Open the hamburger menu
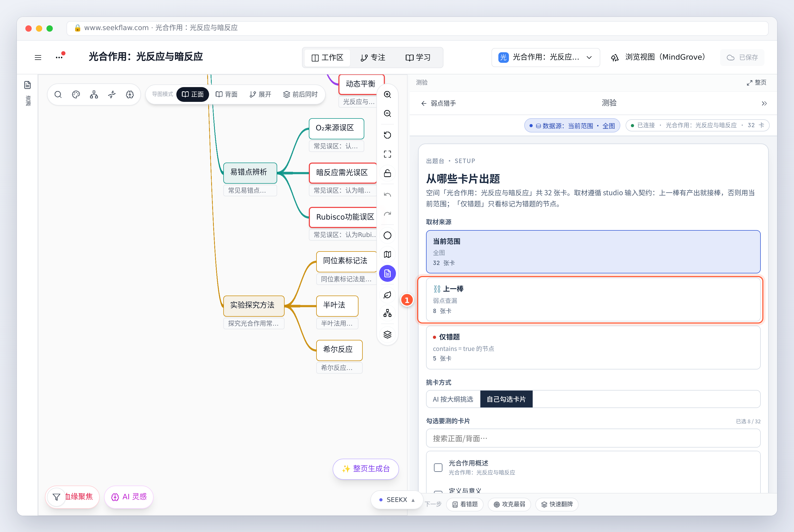 tap(38, 57)
